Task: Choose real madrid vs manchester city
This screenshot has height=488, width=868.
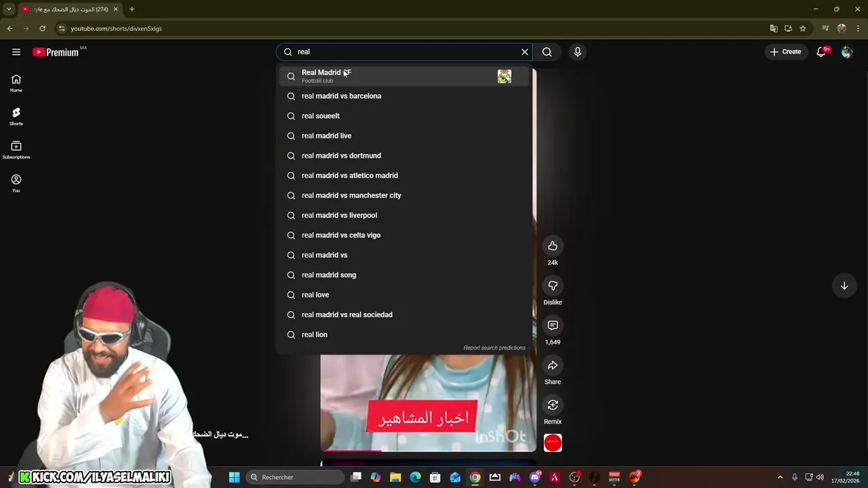Action: [x=405, y=195]
